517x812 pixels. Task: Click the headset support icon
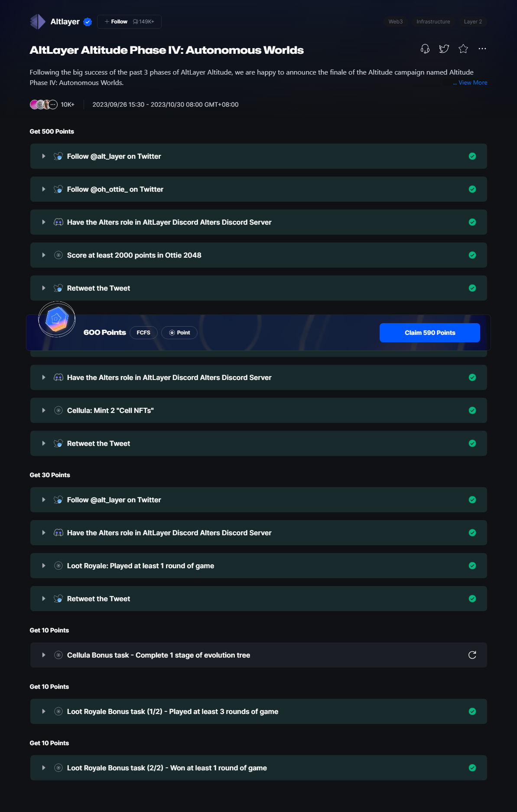click(x=425, y=49)
